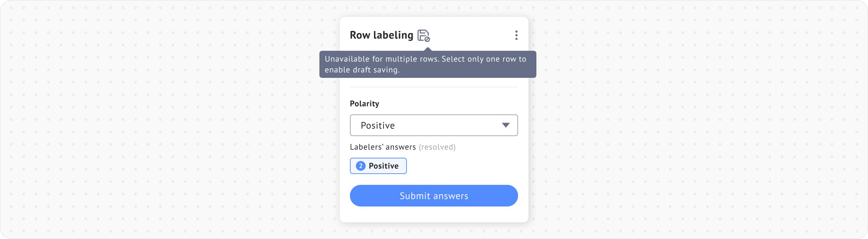Click the card header space between save icon and menu
The image size is (868, 239).
click(x=471, y=35)
